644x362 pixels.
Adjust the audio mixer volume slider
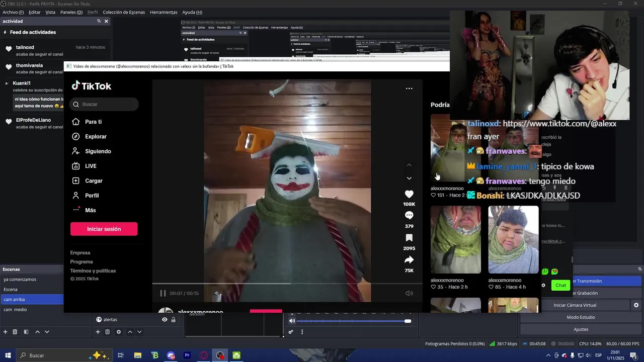point(354,321)
